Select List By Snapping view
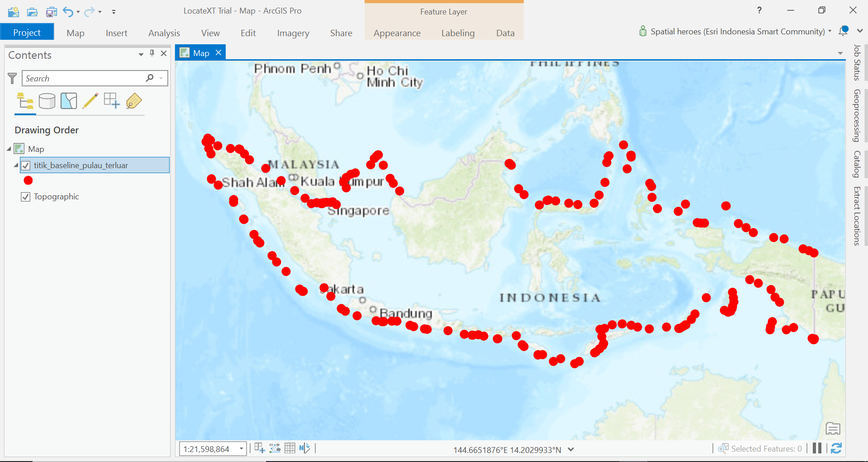 point(112,101)
